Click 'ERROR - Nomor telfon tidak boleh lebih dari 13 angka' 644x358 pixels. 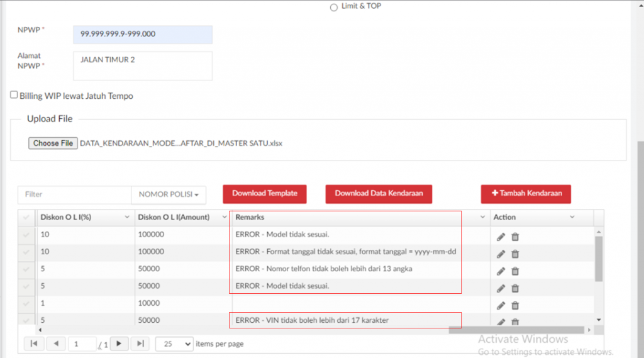[x=324, y=269]
